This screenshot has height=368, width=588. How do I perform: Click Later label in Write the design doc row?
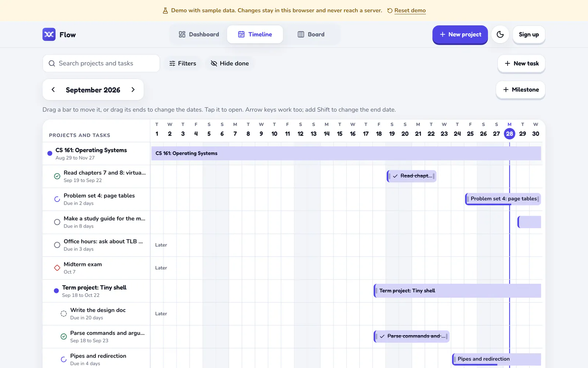pos(161,314)
